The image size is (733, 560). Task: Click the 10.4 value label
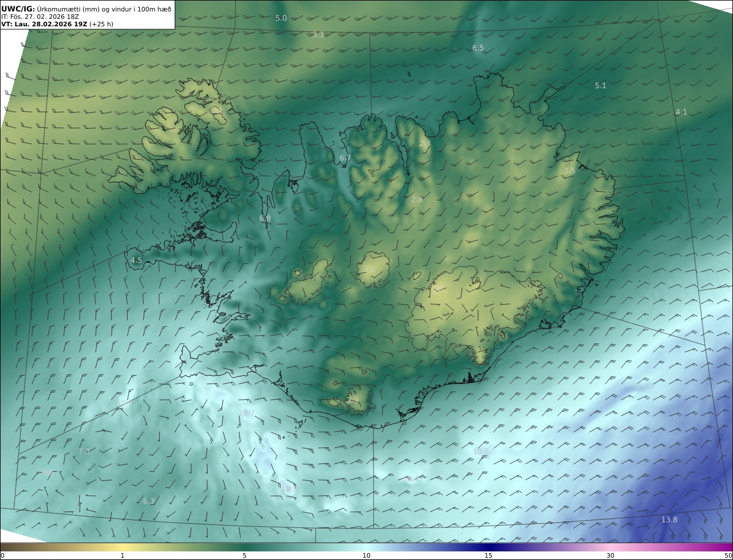coord(411,480)
